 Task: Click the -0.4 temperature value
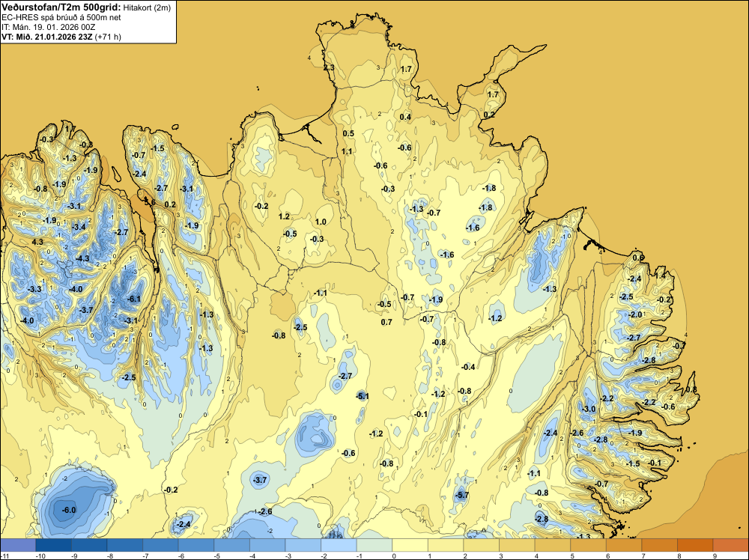(x=468, y=367)
